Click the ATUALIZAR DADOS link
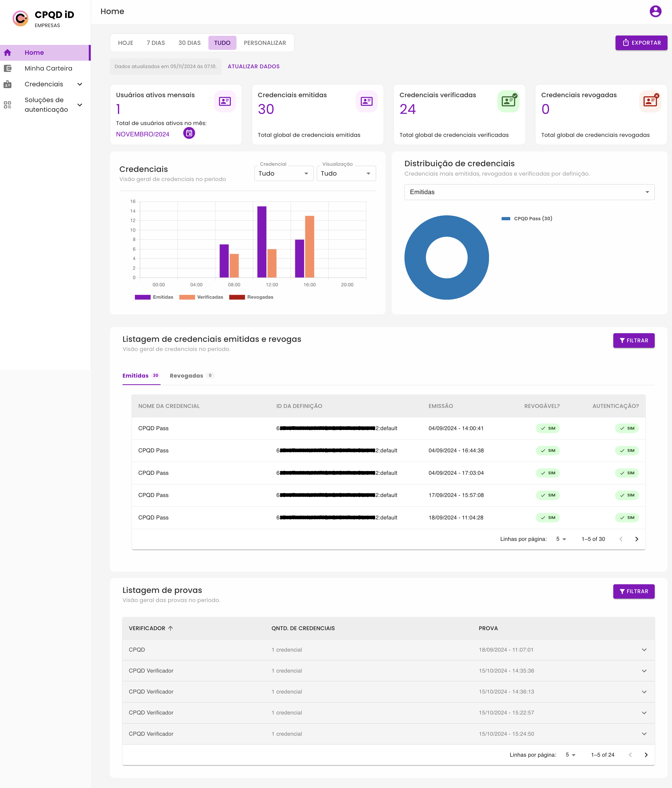Screen dimensions: 672x788 (253, 66)
